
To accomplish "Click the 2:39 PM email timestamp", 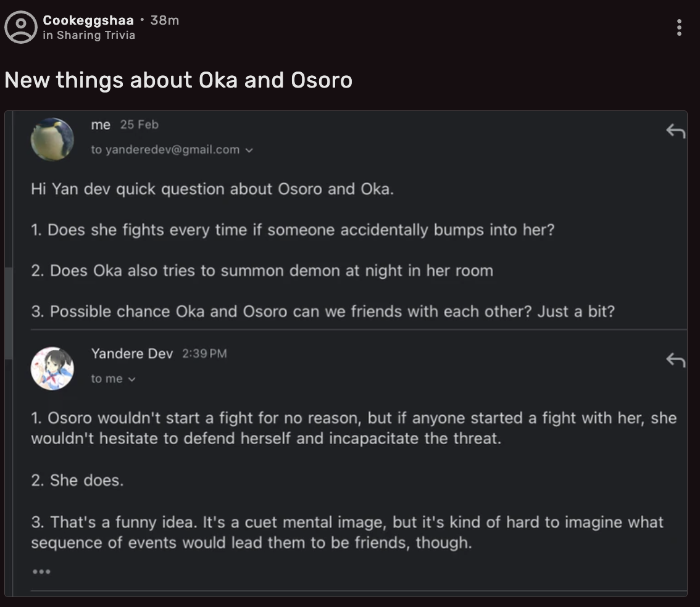I will (x=204, y=353).
